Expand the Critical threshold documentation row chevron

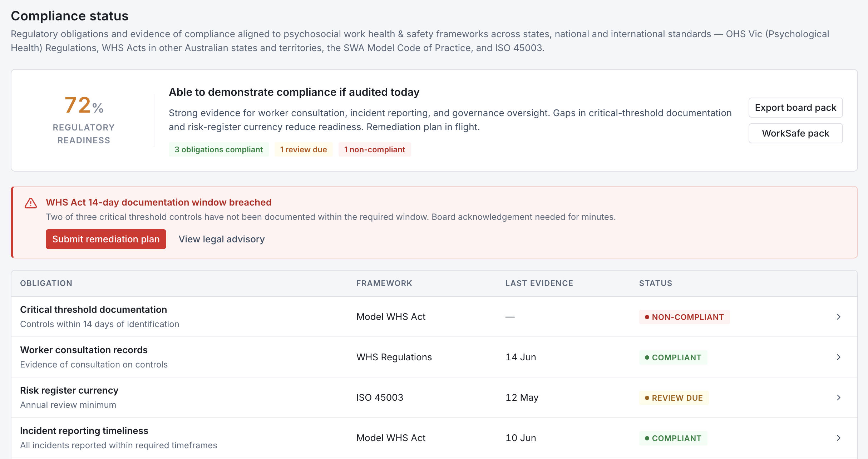(839, 317)
